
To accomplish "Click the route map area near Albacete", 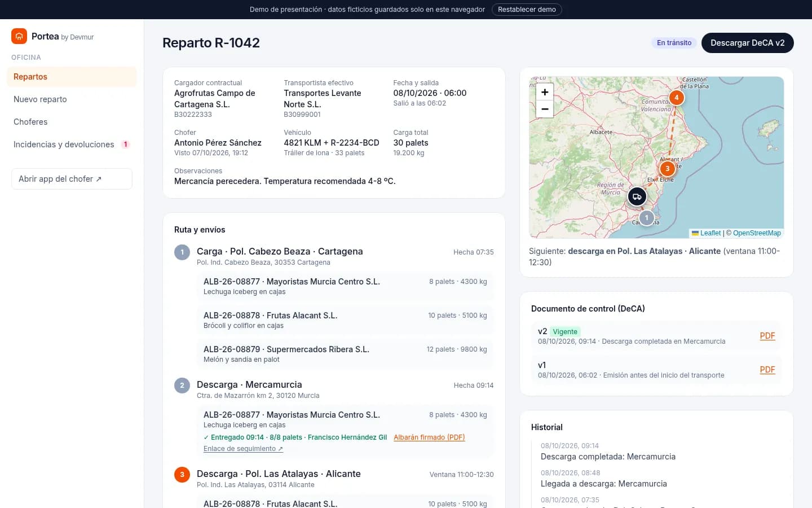I will coord(601,132).
